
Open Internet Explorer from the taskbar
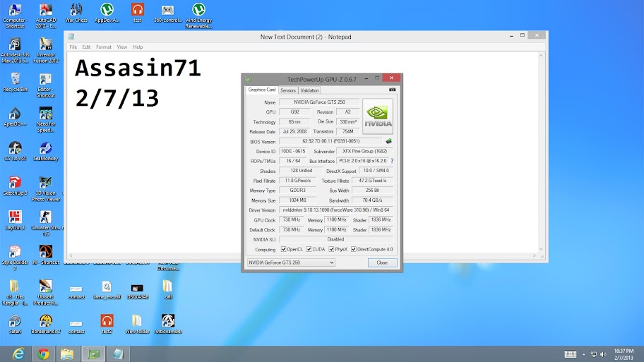(x=18, y=354)
